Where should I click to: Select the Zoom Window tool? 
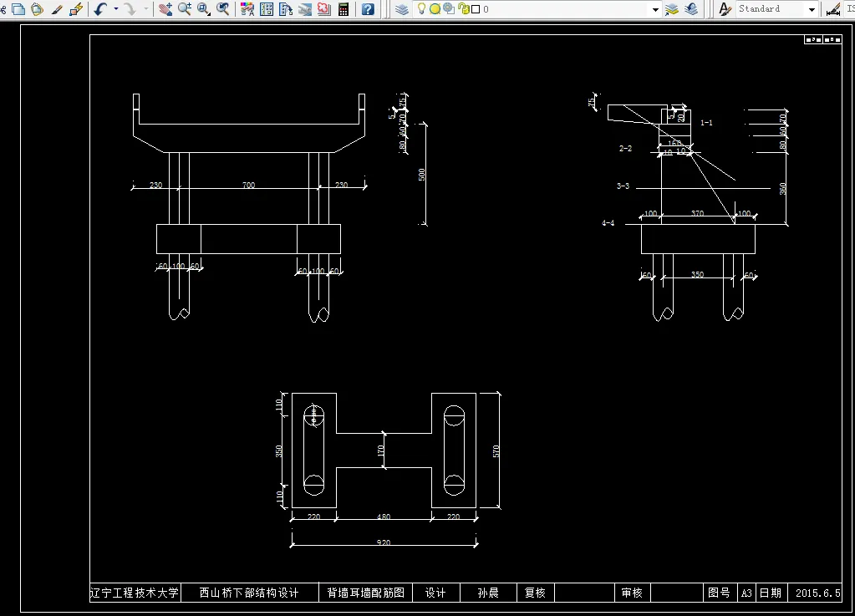click(203, 8)
